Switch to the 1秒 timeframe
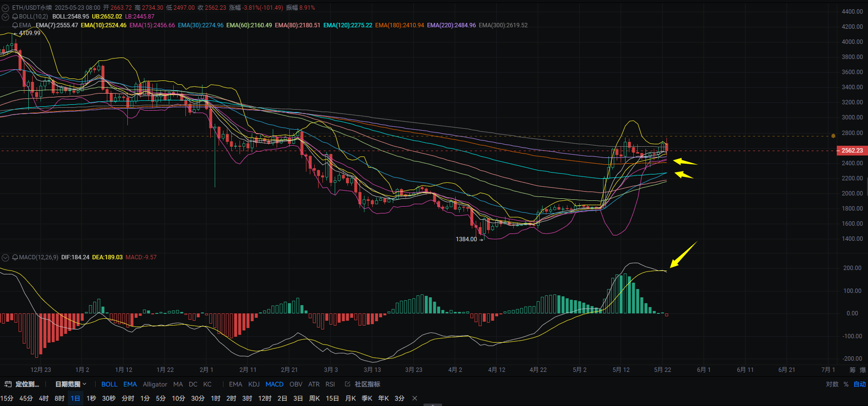Image resolution: width=868 pixels, height=406 pixels. [91, 398]
